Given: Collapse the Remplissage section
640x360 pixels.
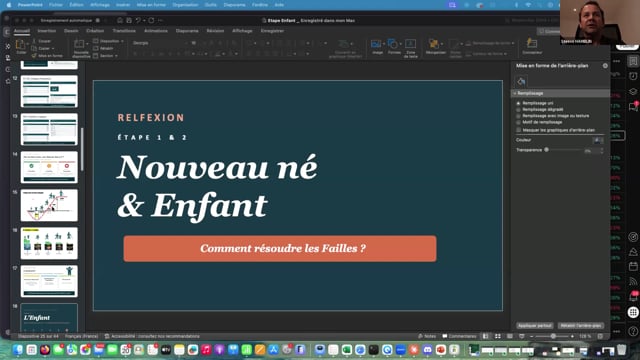Looking at the screenshot, I should click(515, 93).
